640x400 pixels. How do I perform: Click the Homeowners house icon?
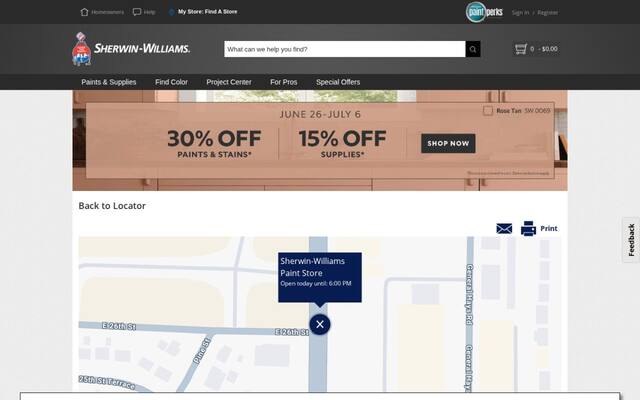click(84, 12)
